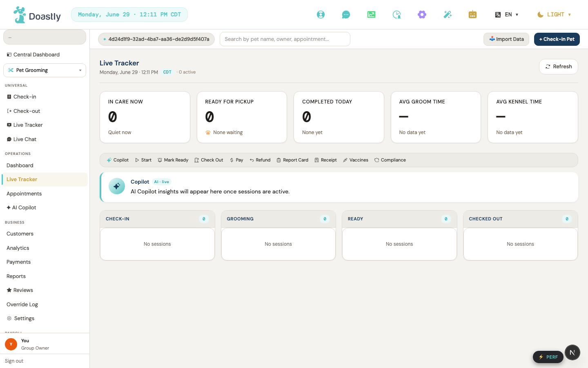Click the Copilot toolbar action
The width and height of the screenshot is (588, 368).
click(x=118, y=160)
